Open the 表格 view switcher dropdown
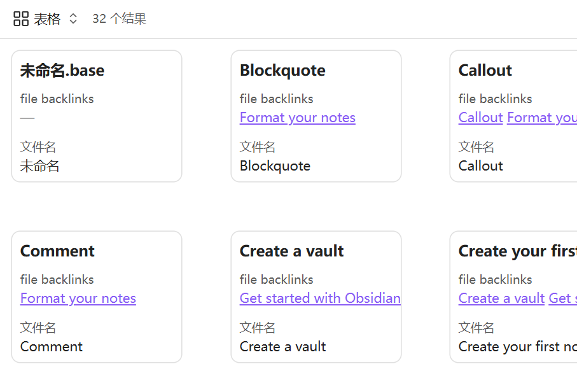 [x=47, y=19]
